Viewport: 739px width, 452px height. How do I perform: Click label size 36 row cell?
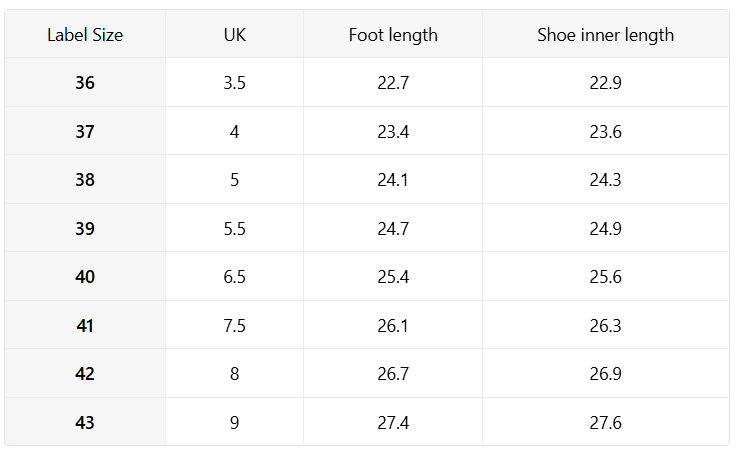85,82
